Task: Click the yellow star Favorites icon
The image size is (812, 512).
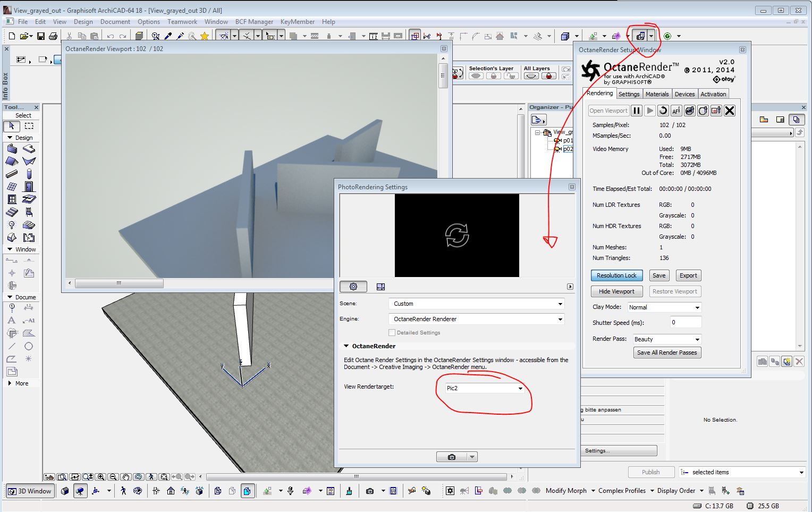Action: [x=205, y=36]
